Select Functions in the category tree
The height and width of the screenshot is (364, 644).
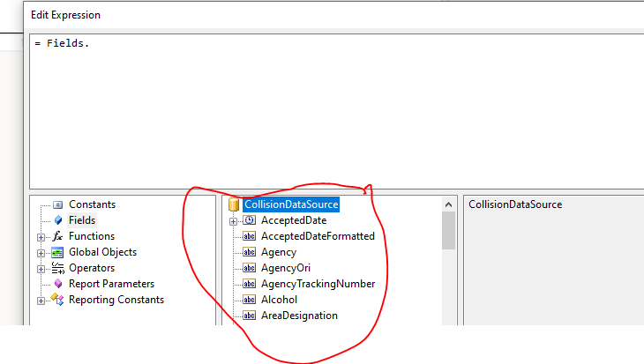click(x=92, y=236)
